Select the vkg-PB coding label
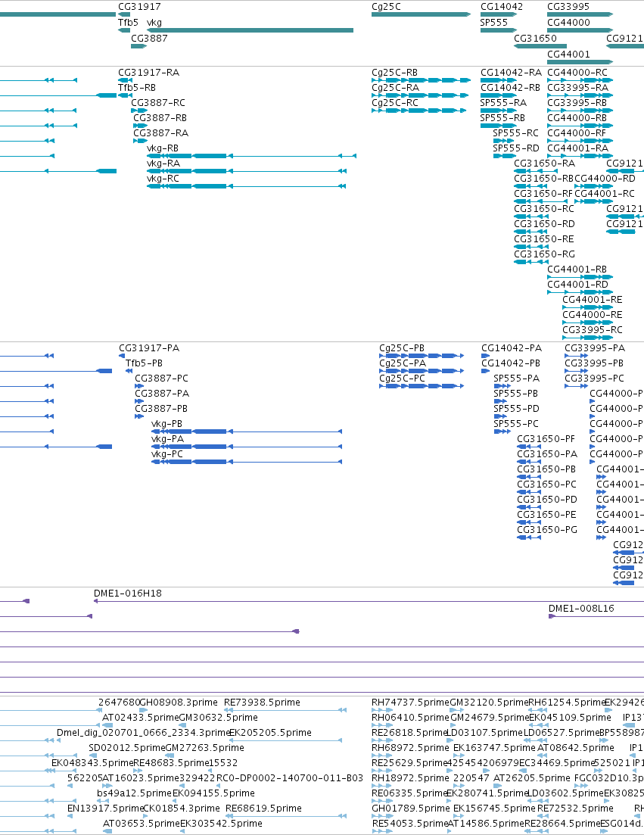Image resolution: width=644 pixels, height=835 pixels. point(166,423)
